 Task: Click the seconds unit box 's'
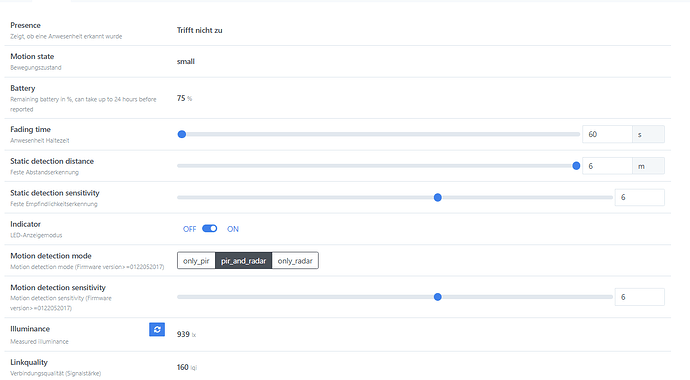648,134
